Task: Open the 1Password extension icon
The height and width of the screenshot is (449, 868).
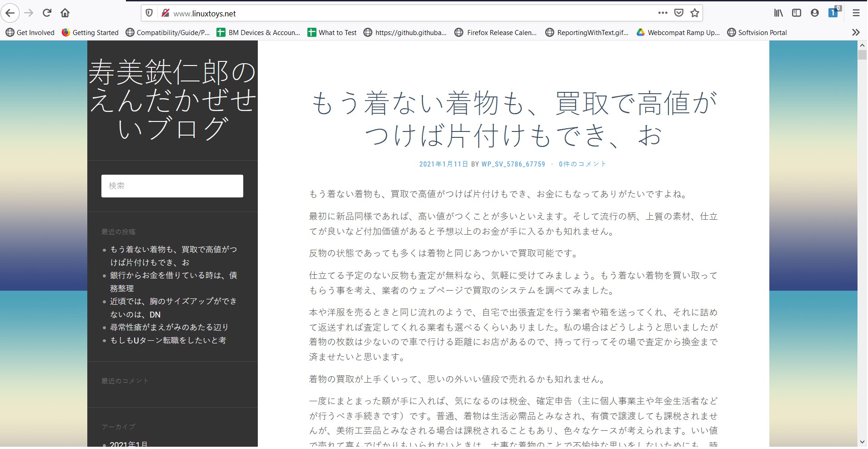Action: point(834,12)
